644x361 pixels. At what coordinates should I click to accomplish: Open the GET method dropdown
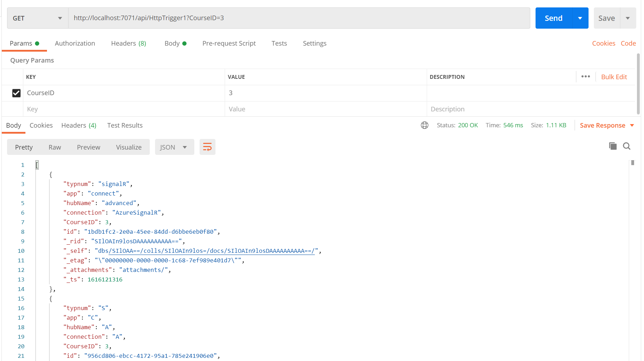[x=37, y=18]
